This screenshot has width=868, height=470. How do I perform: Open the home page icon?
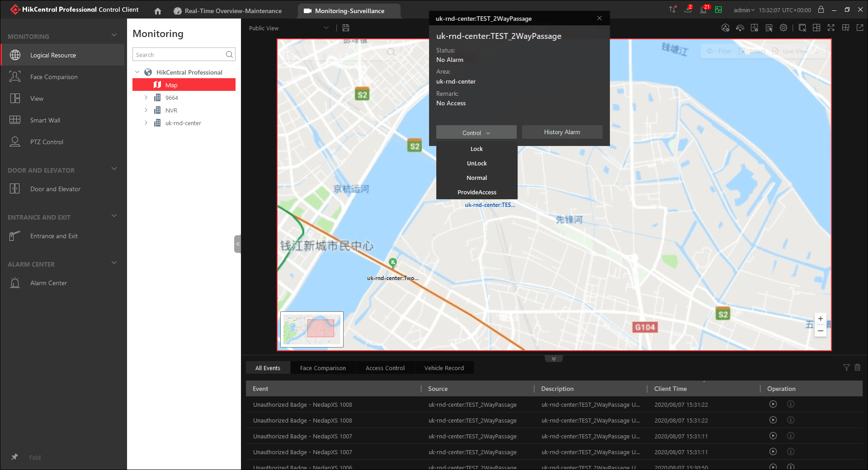click(158, 11)
